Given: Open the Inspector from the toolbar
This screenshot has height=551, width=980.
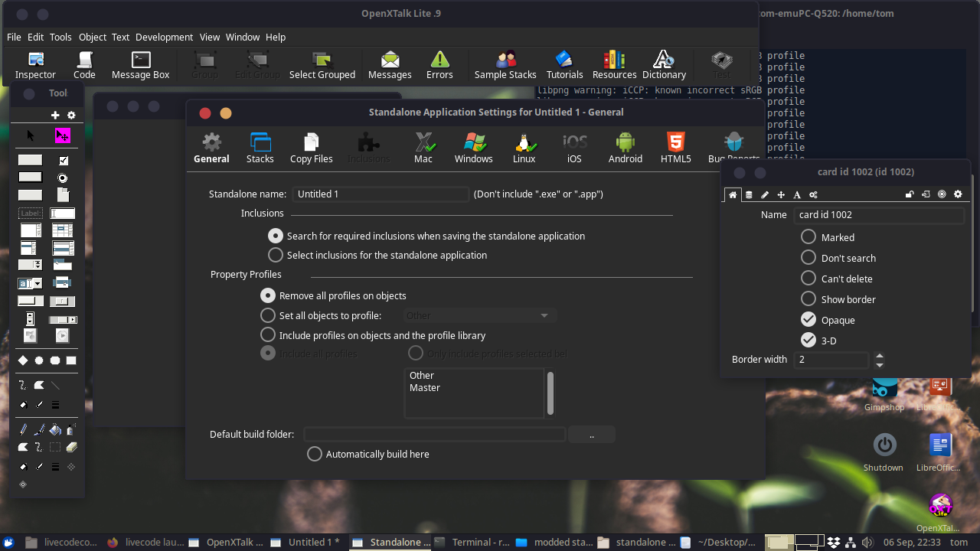Looking at the screenshot, I should [x=35, y=65].
